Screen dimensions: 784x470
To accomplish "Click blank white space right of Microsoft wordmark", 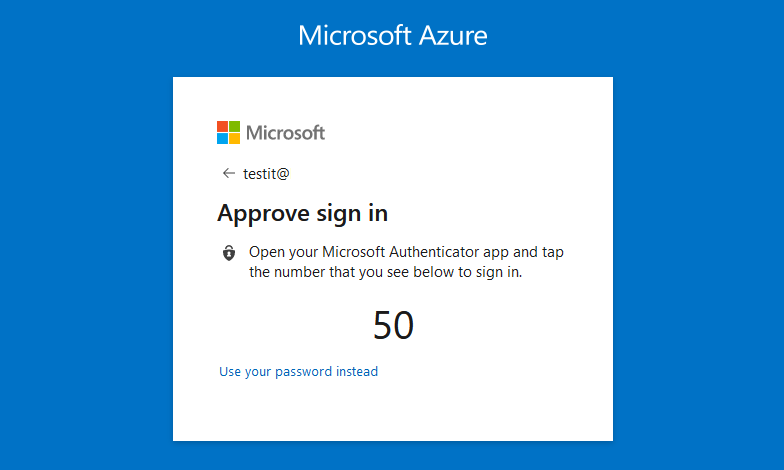I will point(460,132).
